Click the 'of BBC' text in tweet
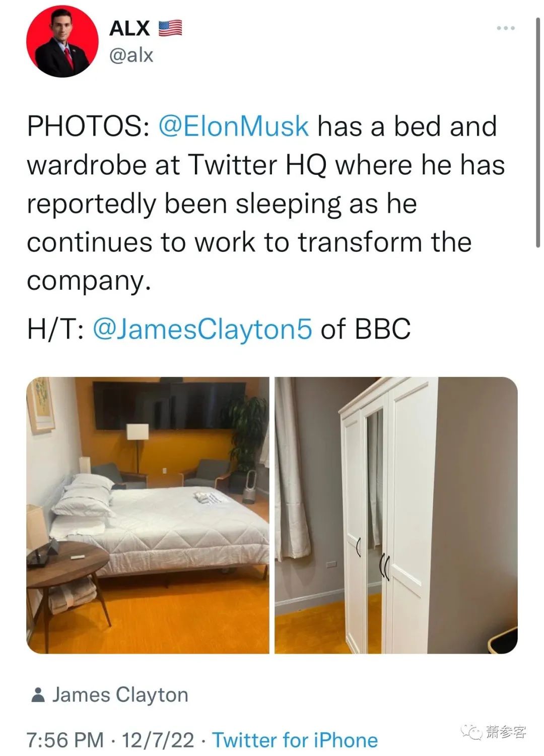This screenshot has width=544, height=756. pyautogui.click(x=366, y=329)
